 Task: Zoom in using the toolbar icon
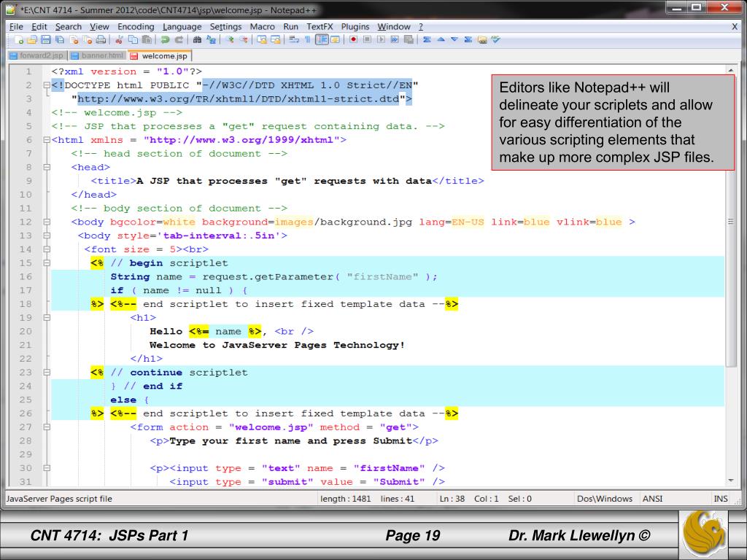pyautogui.click(x=231, y=40)
